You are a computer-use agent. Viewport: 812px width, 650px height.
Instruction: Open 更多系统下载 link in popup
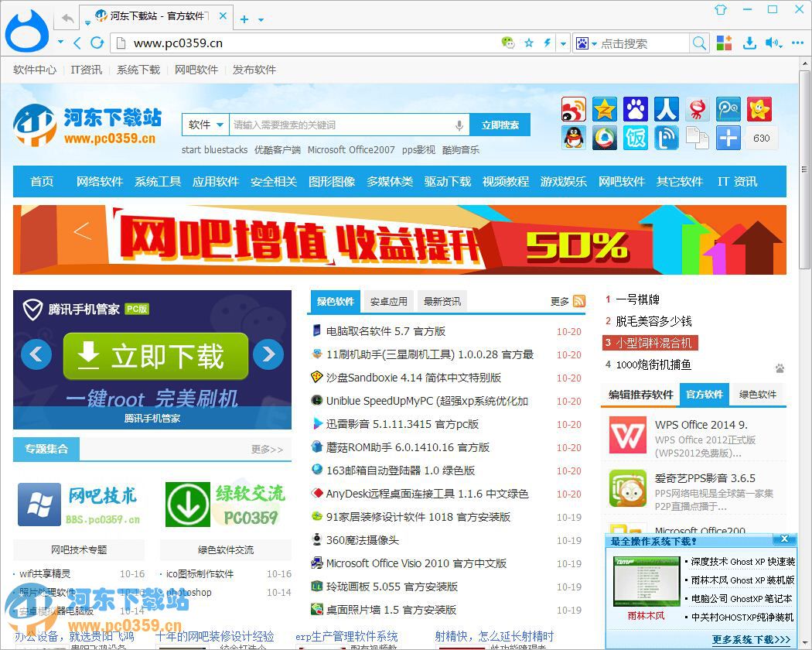tap(751, 639)
